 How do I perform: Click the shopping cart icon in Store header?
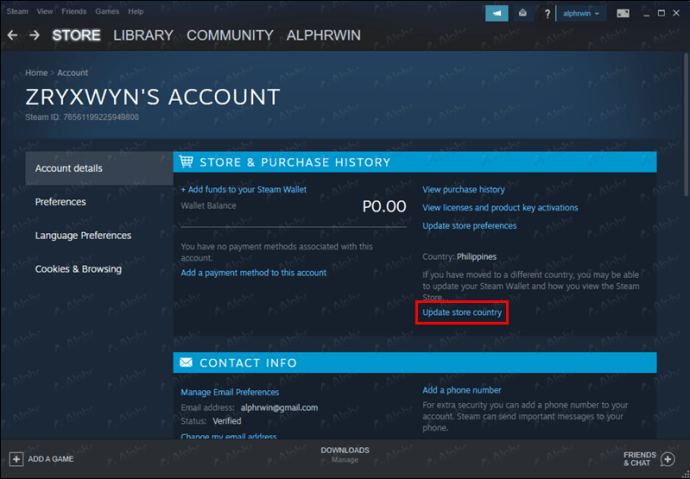186,162
